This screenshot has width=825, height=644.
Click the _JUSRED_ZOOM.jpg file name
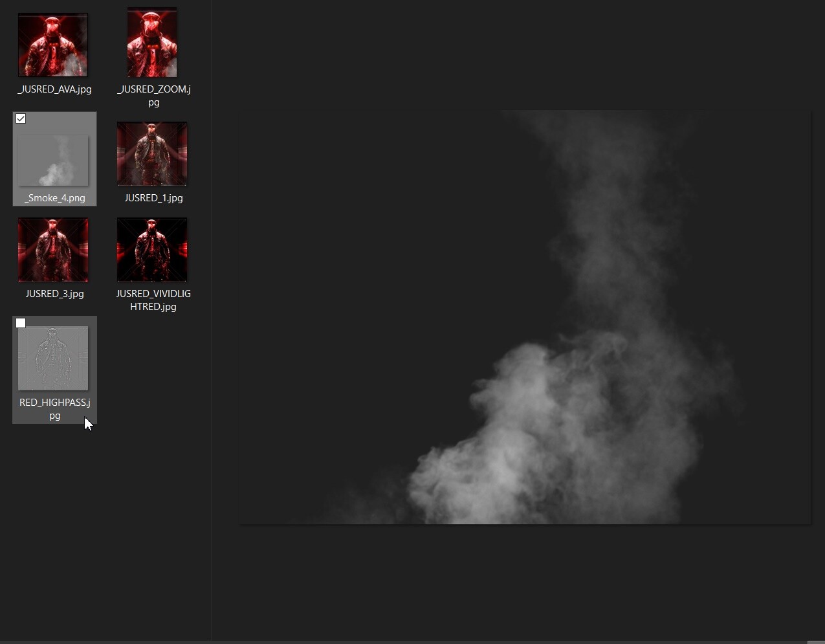coord(154,96)
